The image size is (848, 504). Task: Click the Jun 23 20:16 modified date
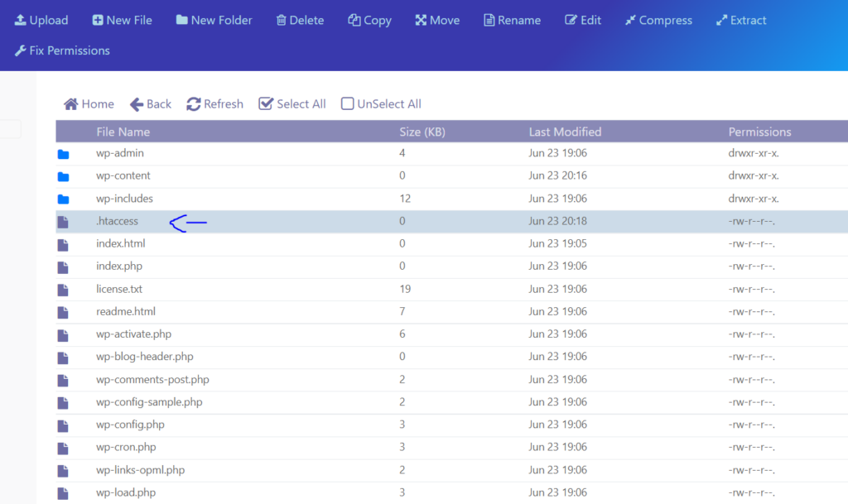pyautogui.click(x=557, y=175)
